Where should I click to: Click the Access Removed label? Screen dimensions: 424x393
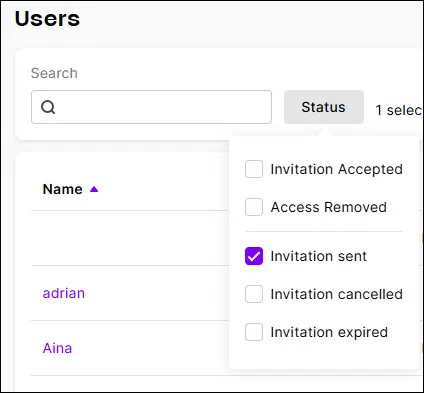pyautogui.click(x=329, y=207)
